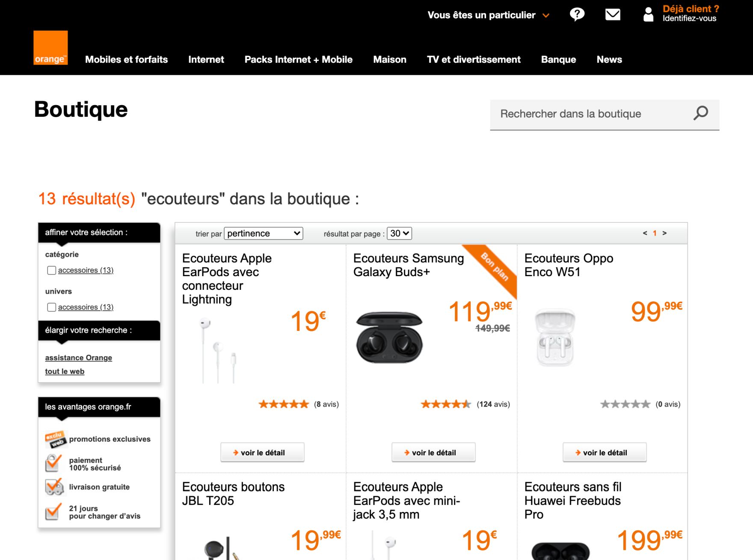Click the 'Rechercher dans la boutique' field
Screen dimensions: 753x560
[x=590, y=114]
